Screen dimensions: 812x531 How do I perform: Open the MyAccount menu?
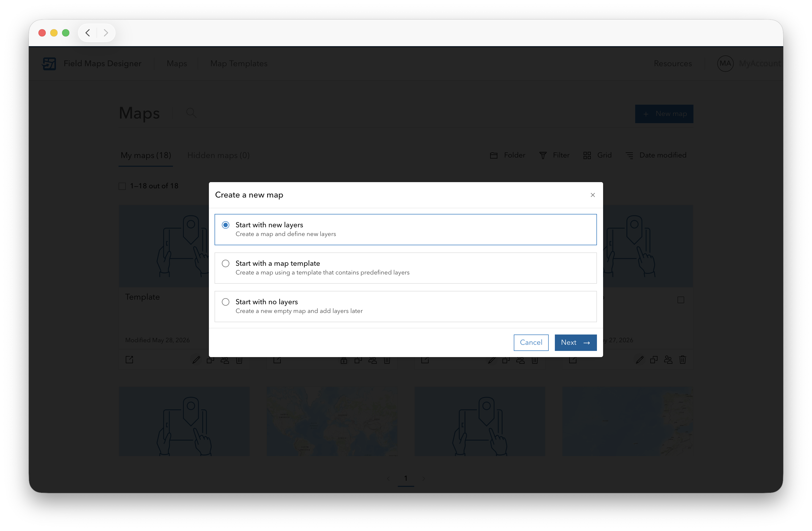[760, 63]
